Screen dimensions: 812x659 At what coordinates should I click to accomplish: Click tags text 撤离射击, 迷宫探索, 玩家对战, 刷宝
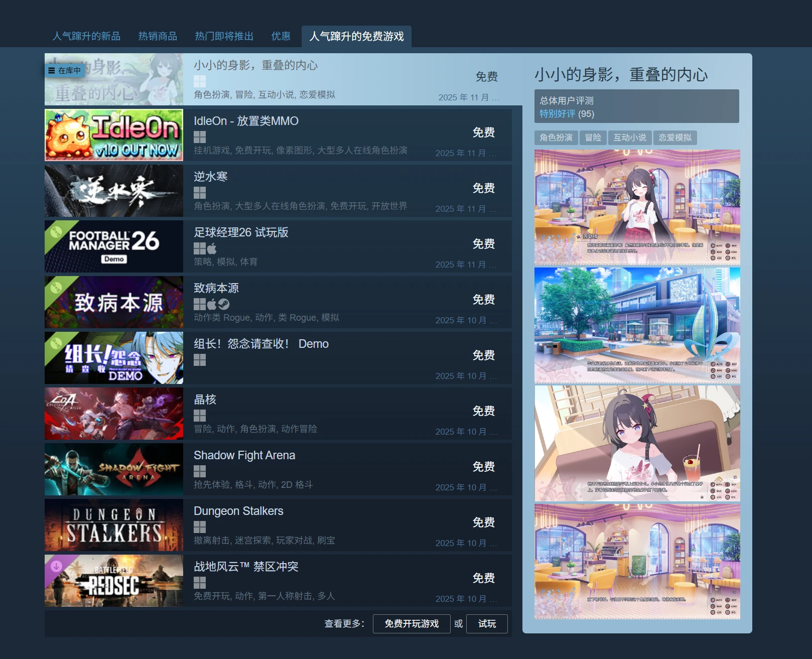pyautogui.click(x=264, y=541)
